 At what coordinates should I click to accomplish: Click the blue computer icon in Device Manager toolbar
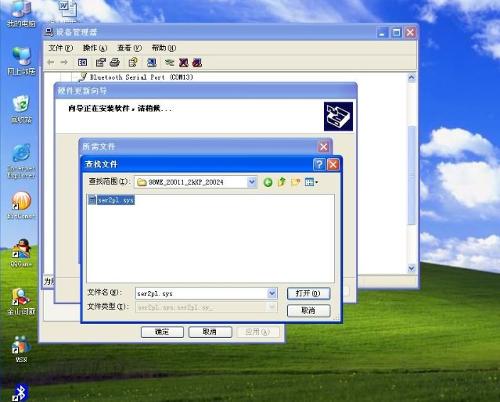click(x=152, y=62)
